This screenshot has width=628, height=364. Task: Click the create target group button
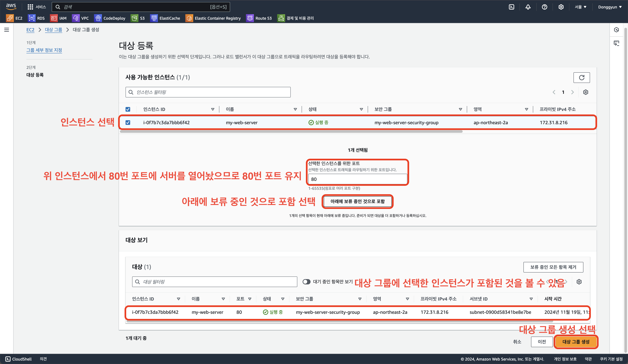coord(576,342)
